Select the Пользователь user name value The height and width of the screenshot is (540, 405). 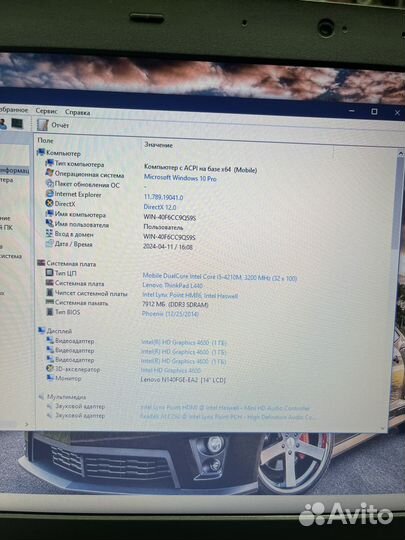[x=163, y=227]
